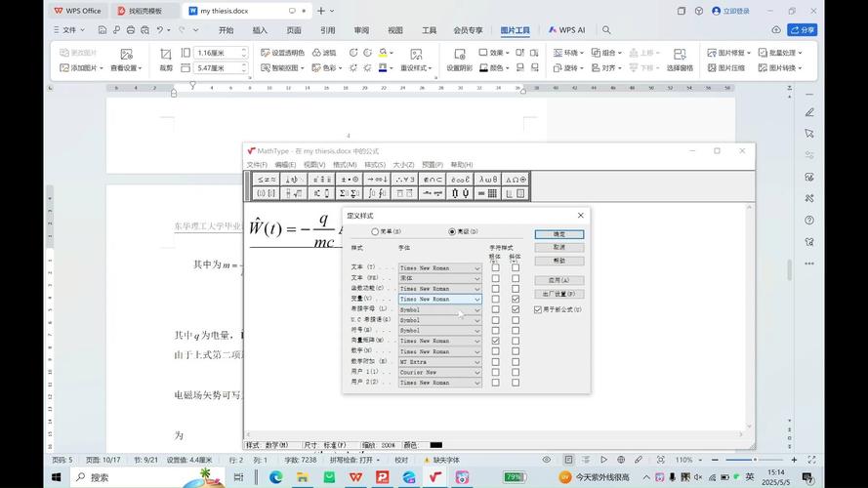Select the 高级 advanced radio option
The image size is (868, 488).
click(452, 231)
